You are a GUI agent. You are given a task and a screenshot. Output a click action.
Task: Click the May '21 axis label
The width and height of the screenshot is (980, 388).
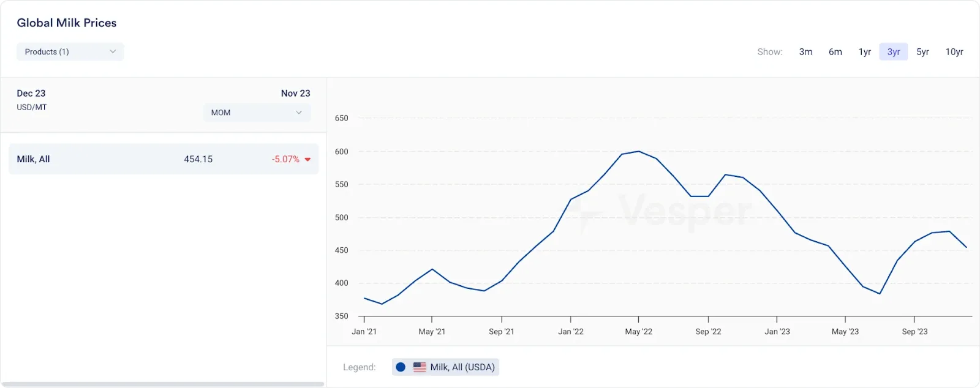point(432,332)
